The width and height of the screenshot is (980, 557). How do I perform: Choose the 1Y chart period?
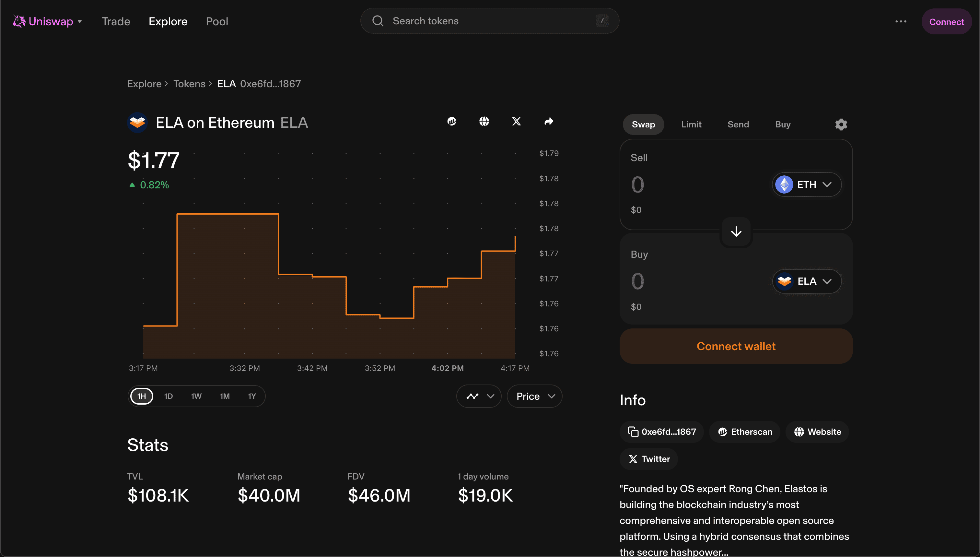click(x=251, y=396)
